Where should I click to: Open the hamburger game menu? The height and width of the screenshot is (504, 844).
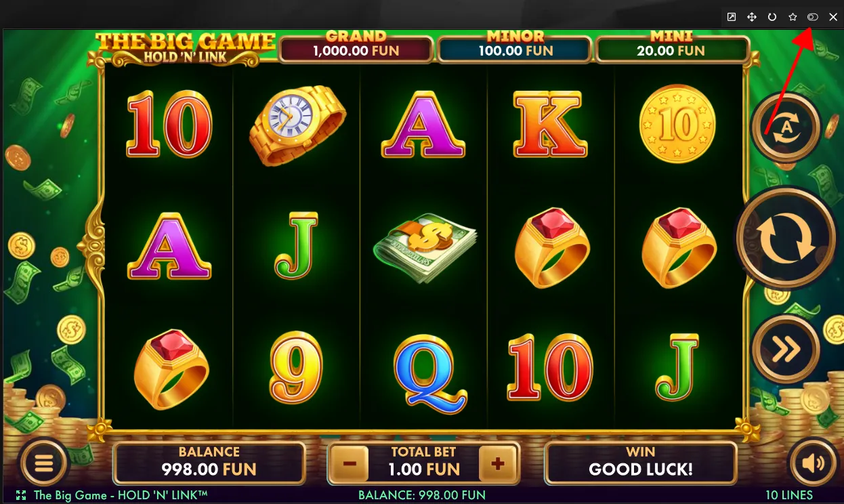click(x=44, y=464)
